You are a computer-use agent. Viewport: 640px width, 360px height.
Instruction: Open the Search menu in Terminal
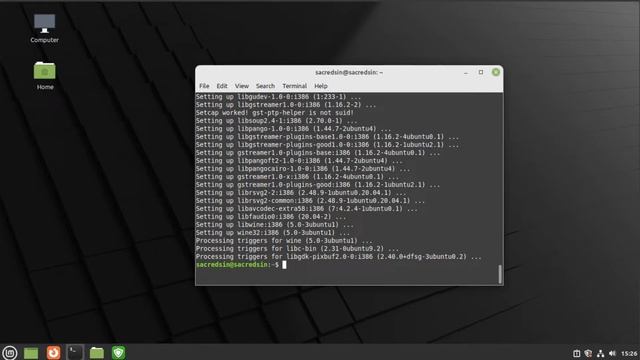coord(265,86)
